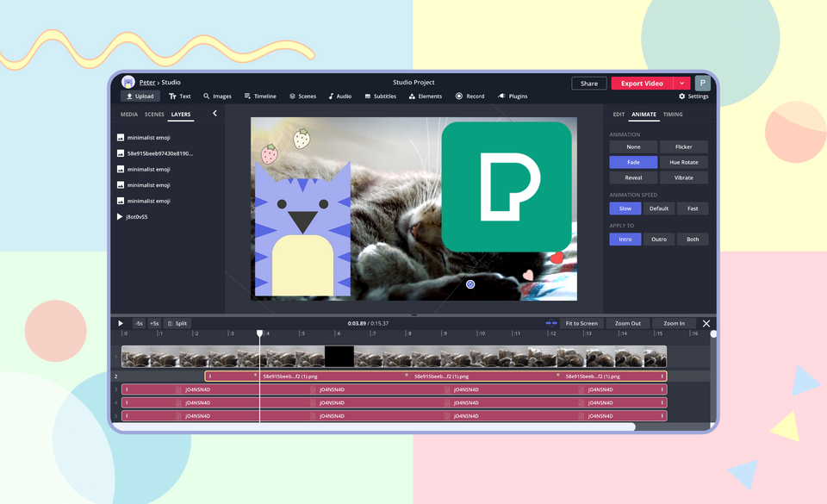Split the clip at the playhead
The width and height of the screenshot is (827, 504).
point(178,323)
